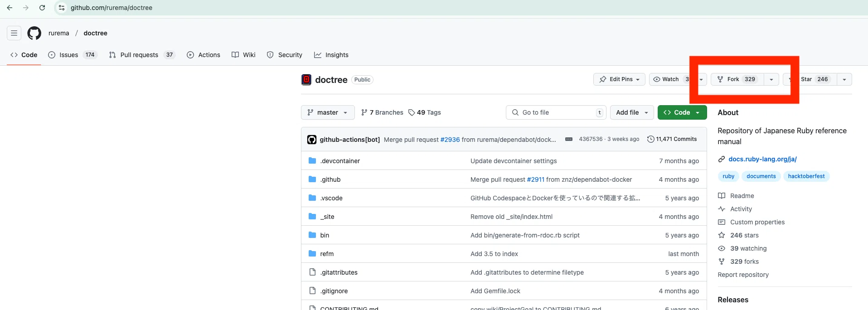
Task: Open the Wiki tab
Action: click(x=243, y=55)
